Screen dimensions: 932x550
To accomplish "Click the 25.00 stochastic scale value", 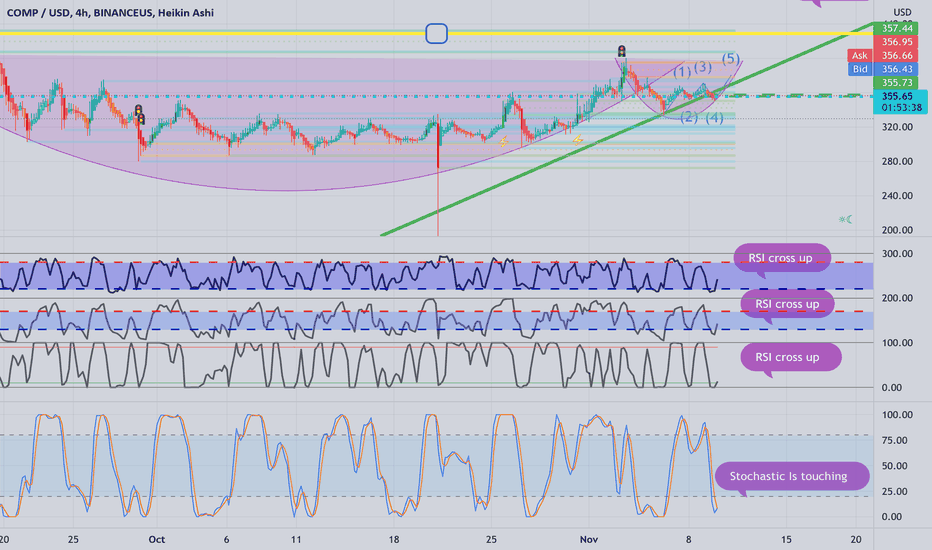I will (894, 492).
